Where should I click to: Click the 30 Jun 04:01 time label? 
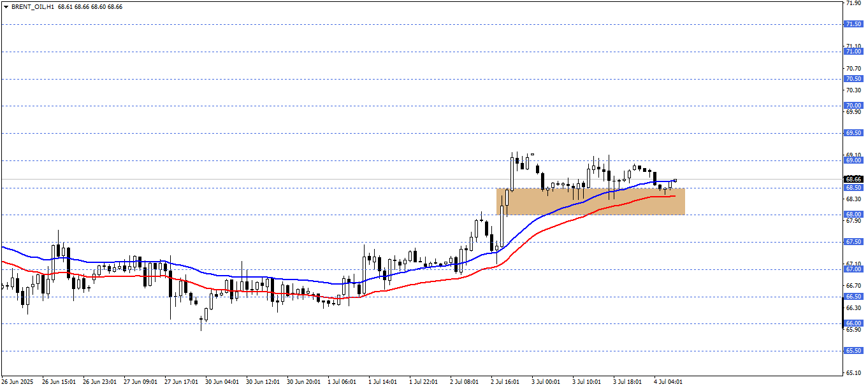coord(222,382)
